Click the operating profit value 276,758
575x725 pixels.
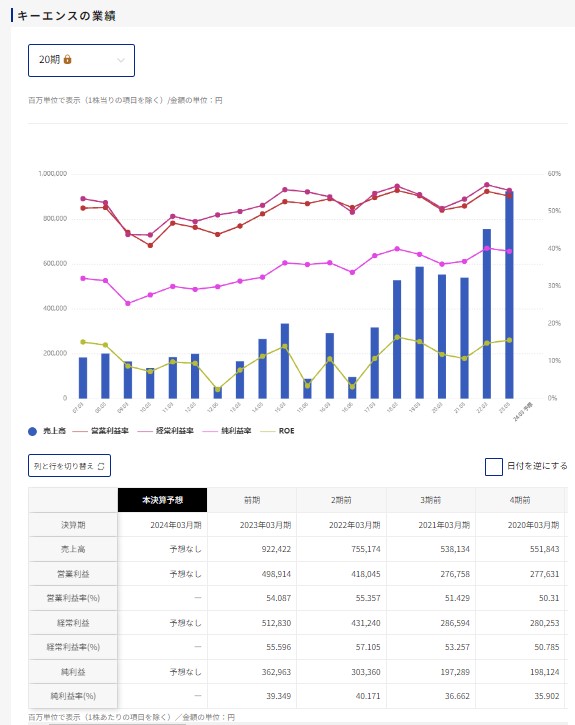coord(455,574)
